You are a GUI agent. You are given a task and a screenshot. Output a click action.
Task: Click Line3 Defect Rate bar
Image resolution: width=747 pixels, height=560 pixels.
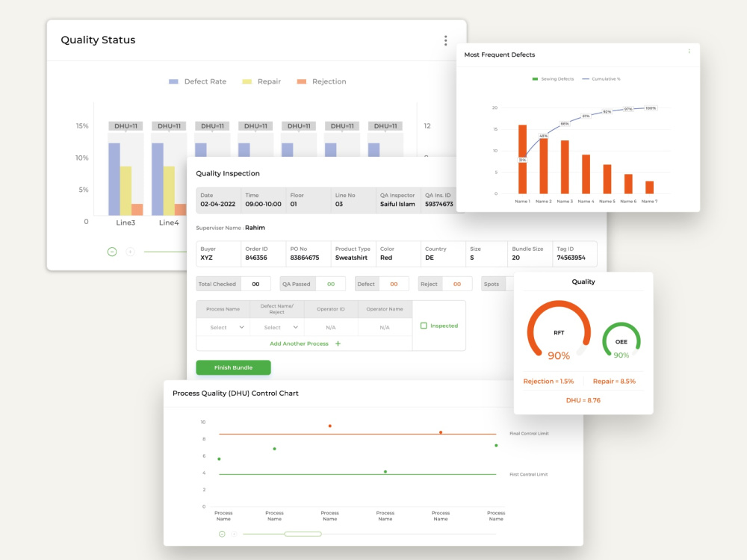pos(114,179)
